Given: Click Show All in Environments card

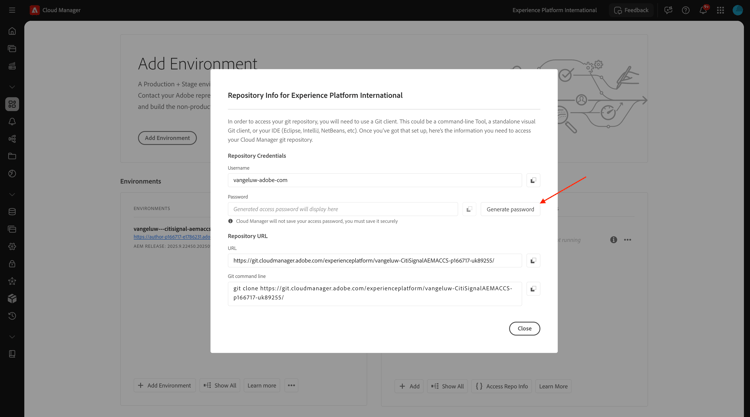Looking at the screenshot, I should click(220, 385).
